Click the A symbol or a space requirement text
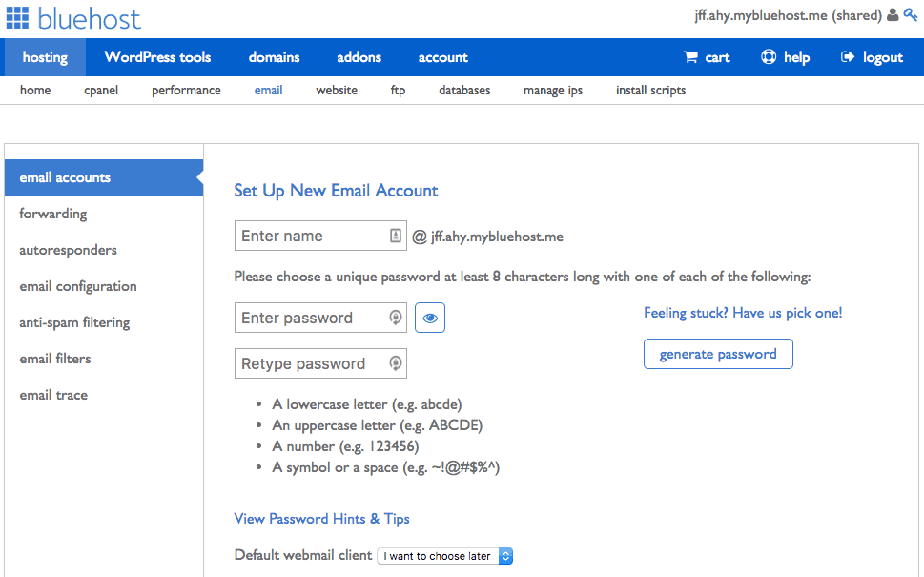Image resolution: width=924 pixels, height=577 pixels. coord(385,467)
